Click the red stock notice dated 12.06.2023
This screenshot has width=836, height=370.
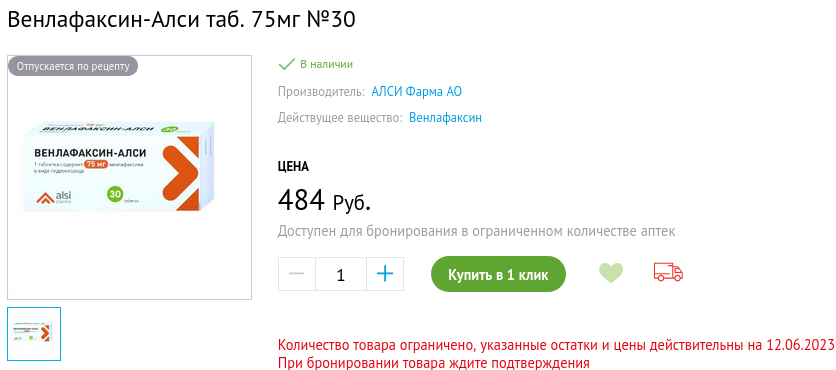point(556,345)
